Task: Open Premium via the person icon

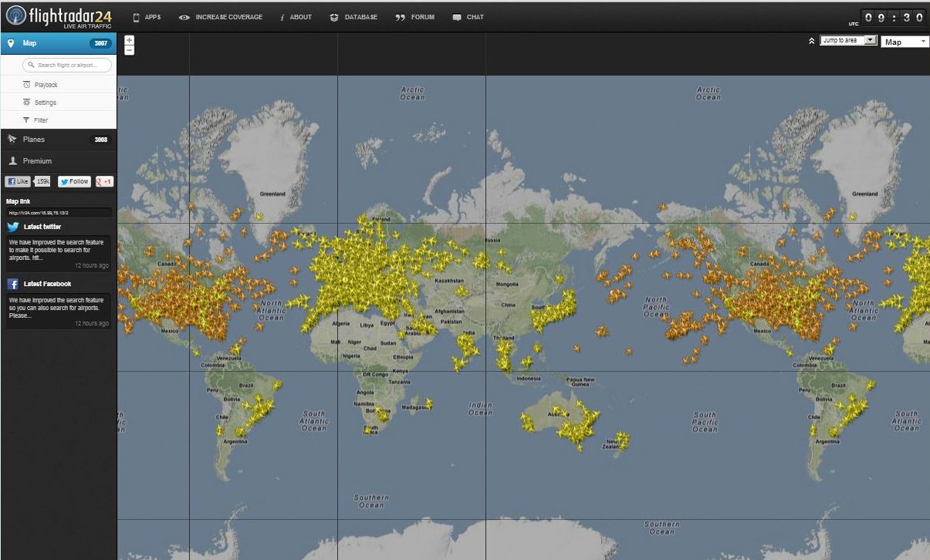Action: pos(12,160)
